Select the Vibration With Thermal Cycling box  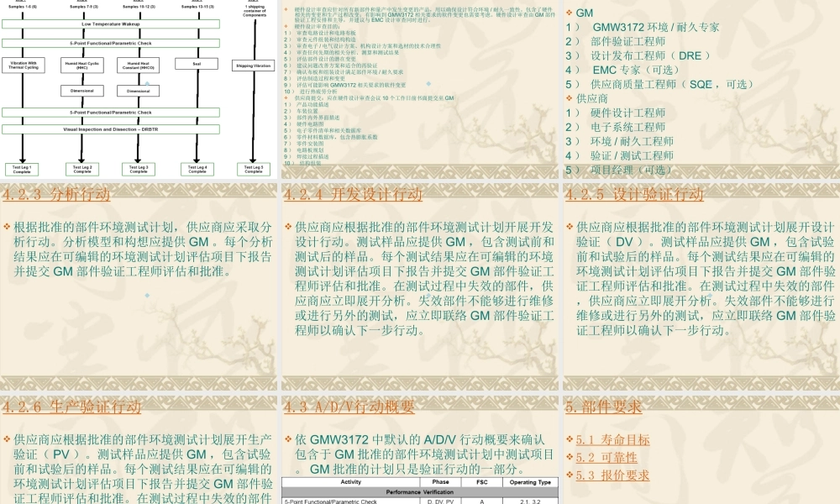23,66
